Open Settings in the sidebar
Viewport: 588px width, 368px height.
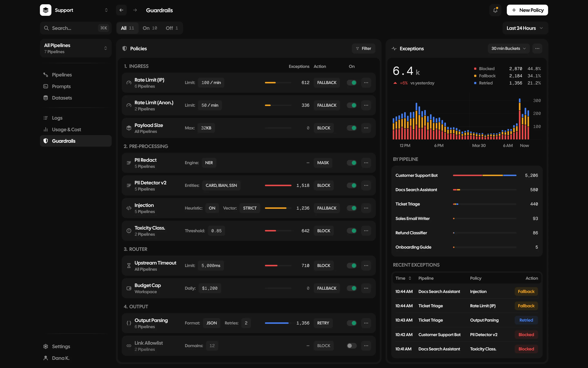tap(76, 347)
